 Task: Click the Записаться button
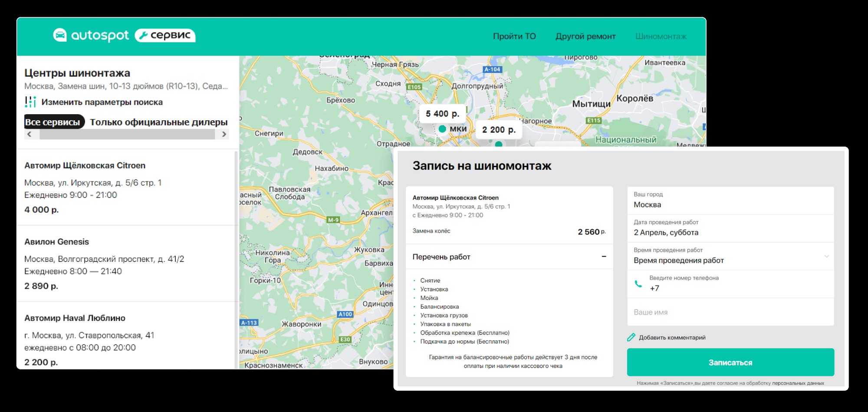(x=730, y=362)
